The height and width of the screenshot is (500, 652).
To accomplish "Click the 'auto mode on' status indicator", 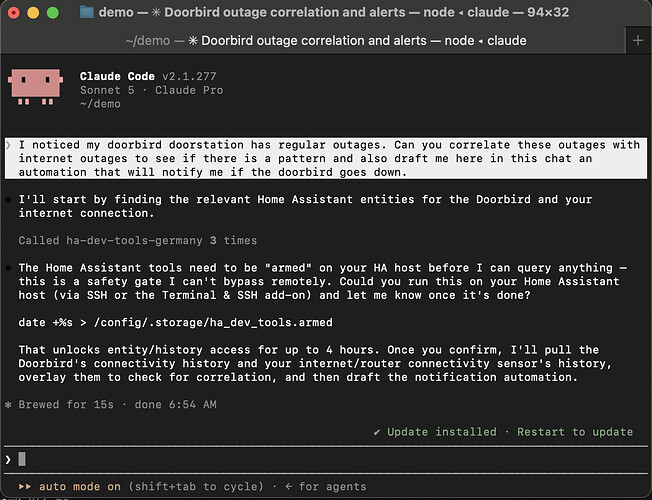I will point(70,487).
